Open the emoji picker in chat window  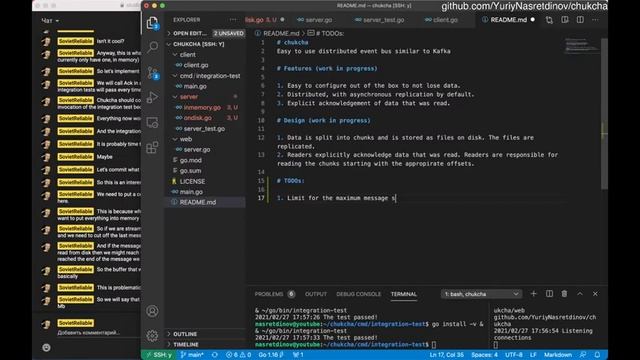pyautogui.click(x=47, y=347)
